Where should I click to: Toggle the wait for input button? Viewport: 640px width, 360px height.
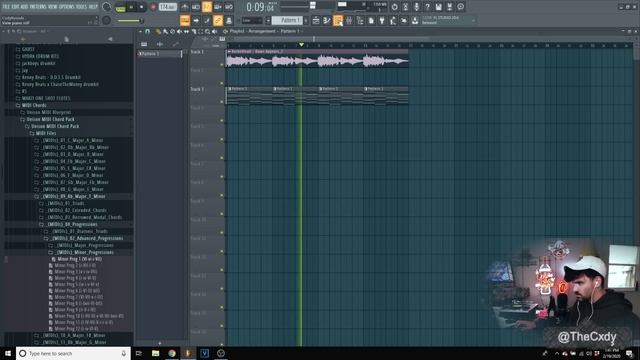point(196,7)
